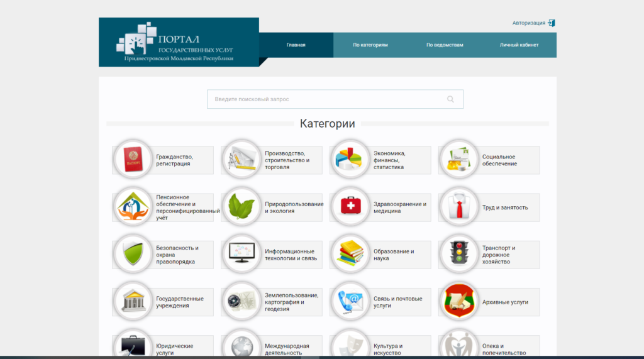Select Безопасность и охрана правопорядка label
The image size is (644, 359).
177,255
